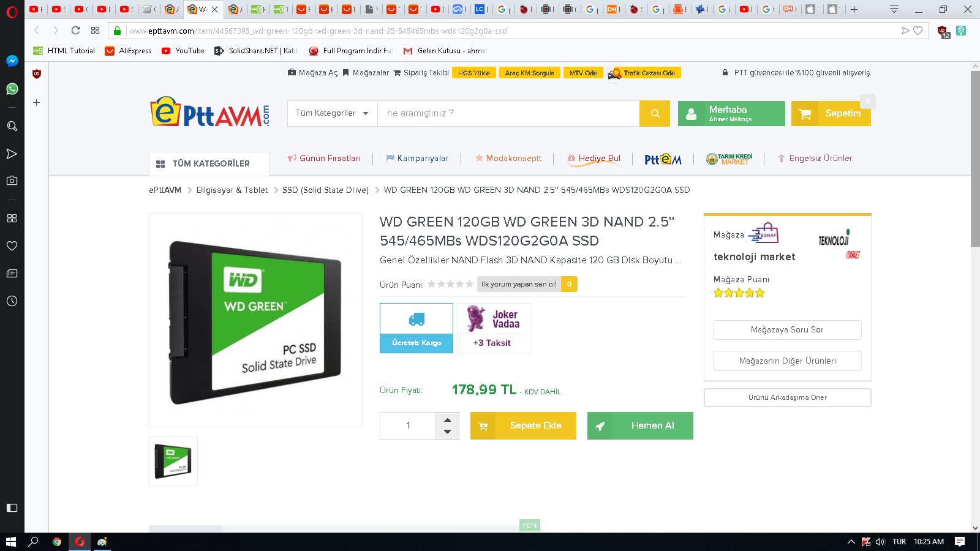Select the small SSD product thumbnail

coord(173,461)
